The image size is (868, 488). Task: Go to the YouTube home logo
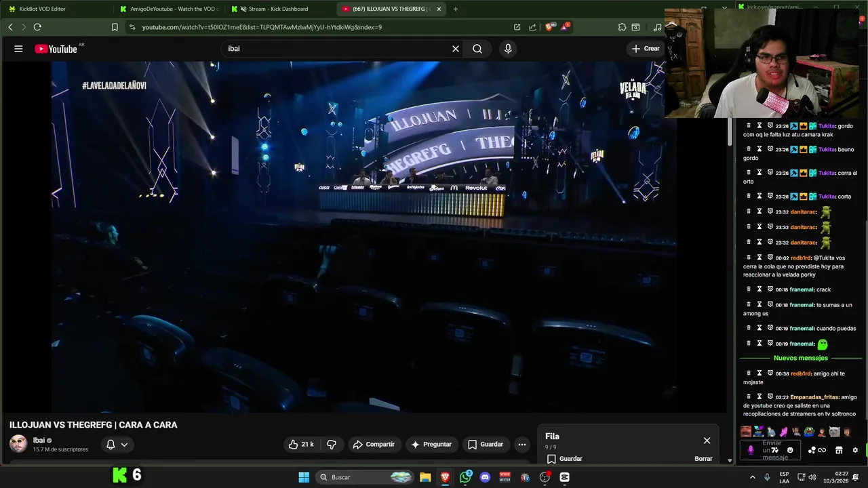[x=56, y=49]
